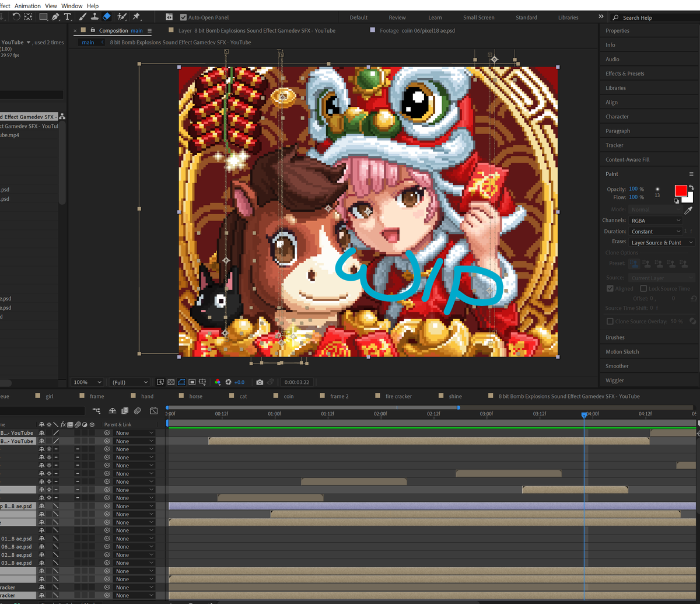
Task: Toggle mask and shape path visibility
Action: point(181,382)
